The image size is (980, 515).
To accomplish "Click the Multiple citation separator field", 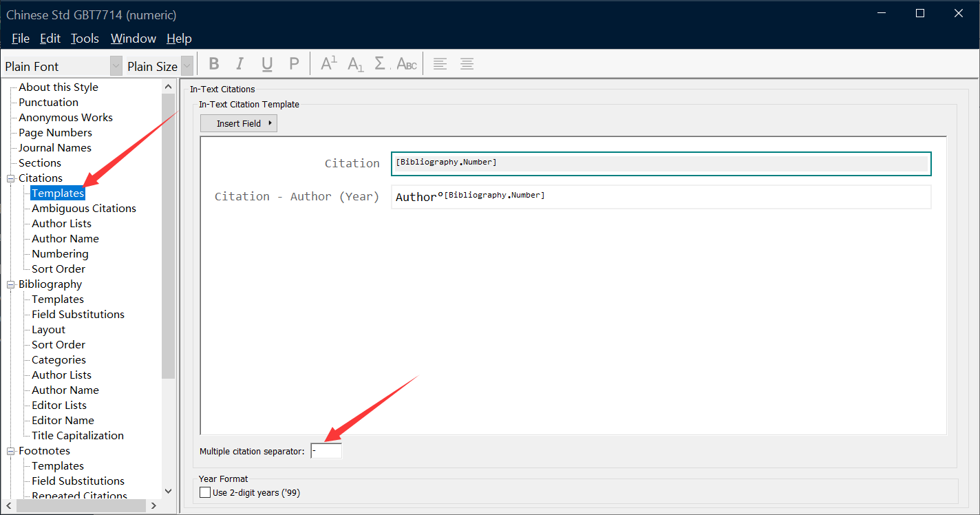I will 326,451.
